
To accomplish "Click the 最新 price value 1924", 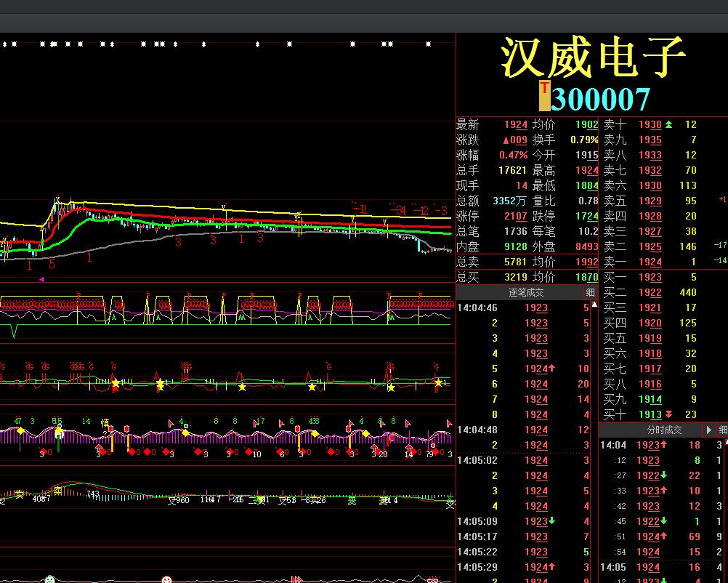I will 515,124.
